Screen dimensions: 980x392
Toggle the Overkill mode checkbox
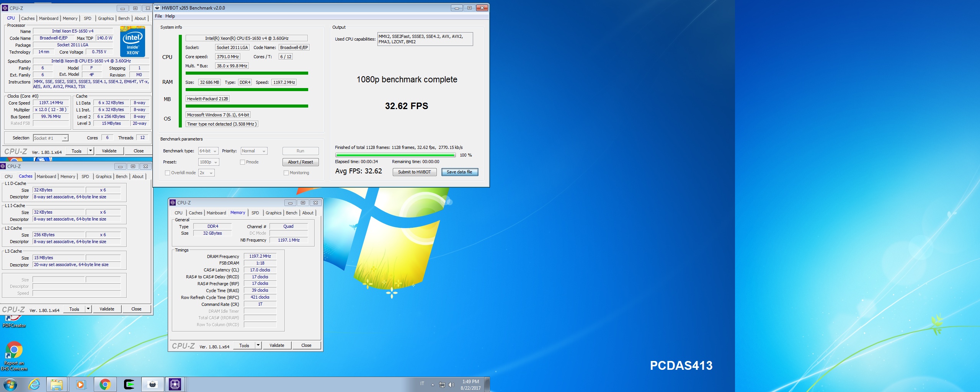point(167,173)
